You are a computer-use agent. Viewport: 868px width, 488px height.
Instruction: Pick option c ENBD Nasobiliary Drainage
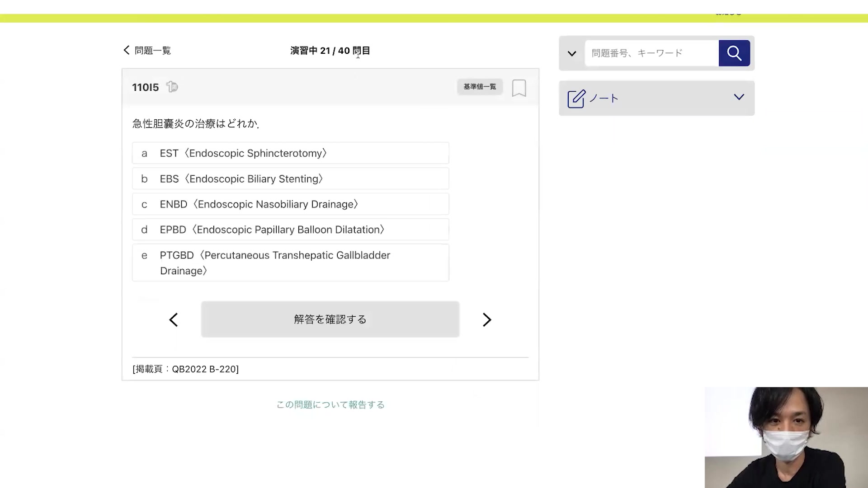pyautogui.click(x=290, y=204)
